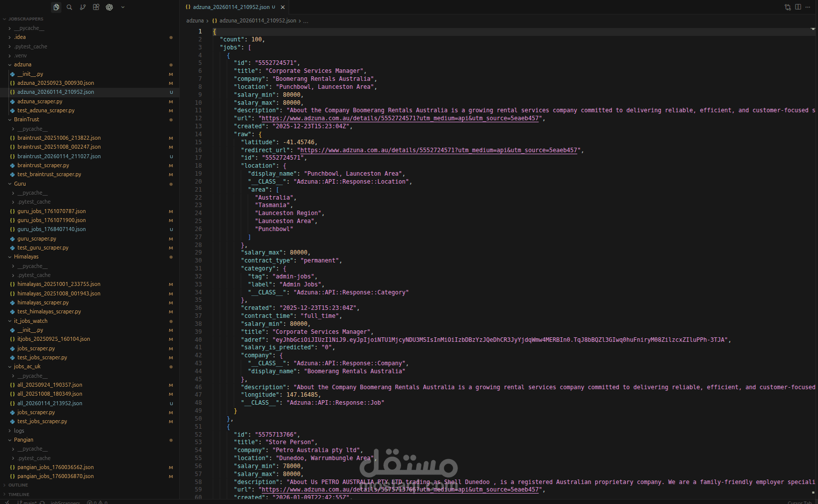Open editor More Actions ellipsis

tap(808, 7)
